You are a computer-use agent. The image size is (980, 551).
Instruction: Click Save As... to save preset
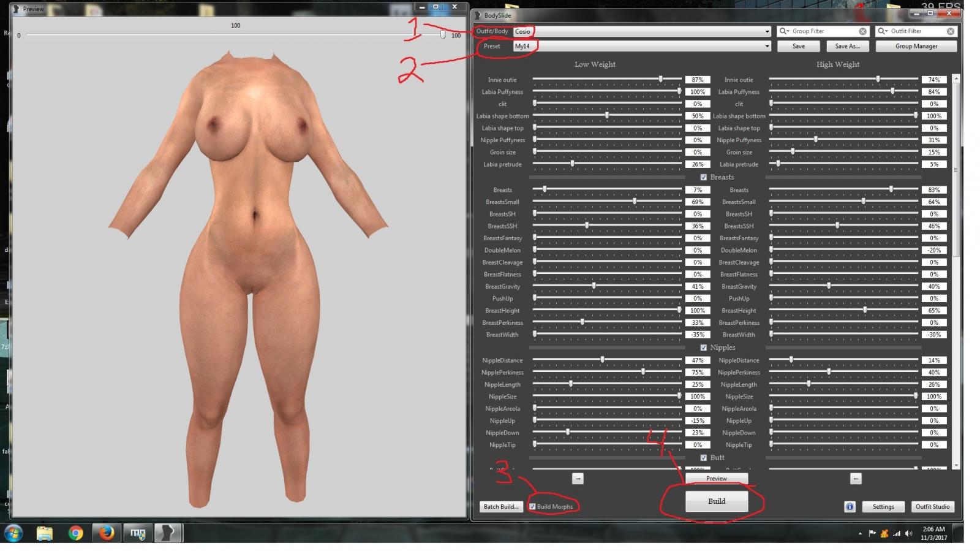click(847, 46)
